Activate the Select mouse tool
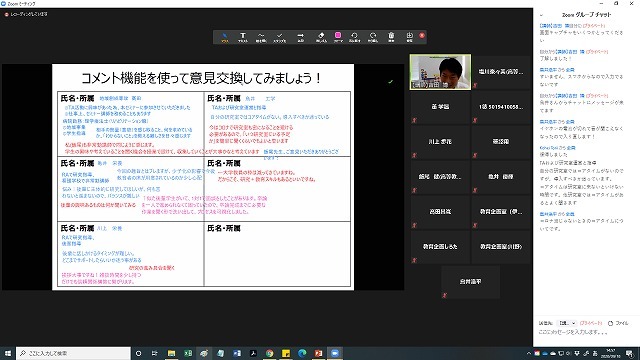 [x=224, y=37]
